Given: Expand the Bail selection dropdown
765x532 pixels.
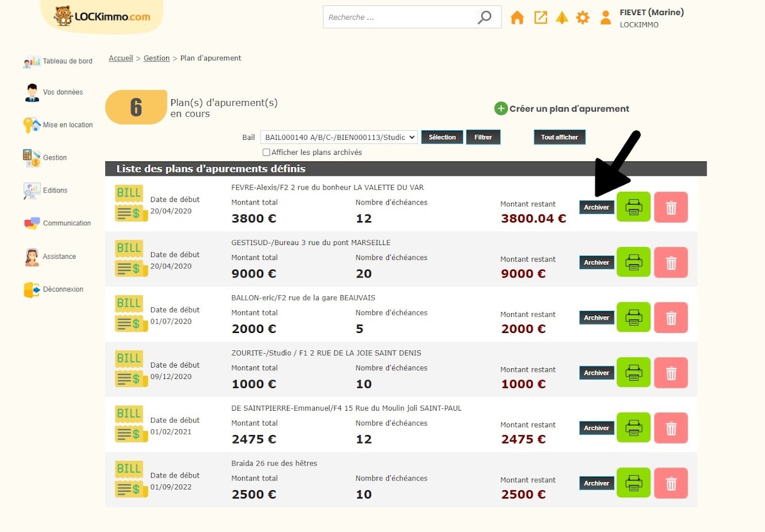Looking at the screenshot, I should [x=338, y=137].
